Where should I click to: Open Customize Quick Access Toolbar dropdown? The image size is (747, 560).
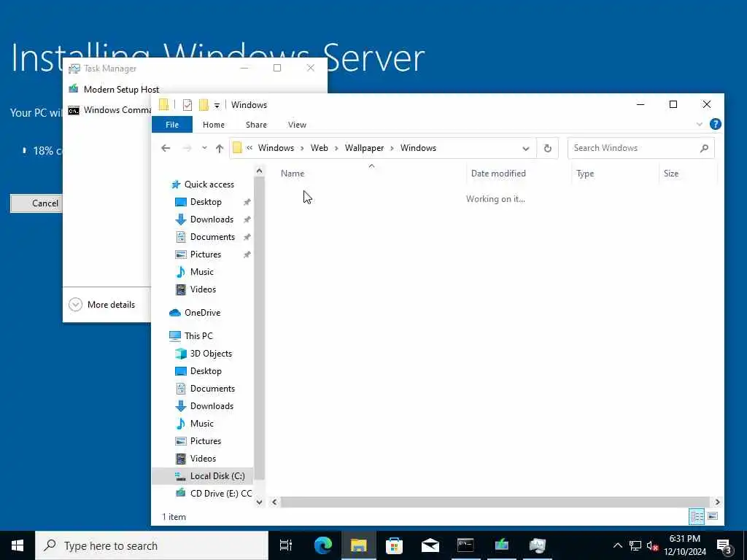point(217,105)
